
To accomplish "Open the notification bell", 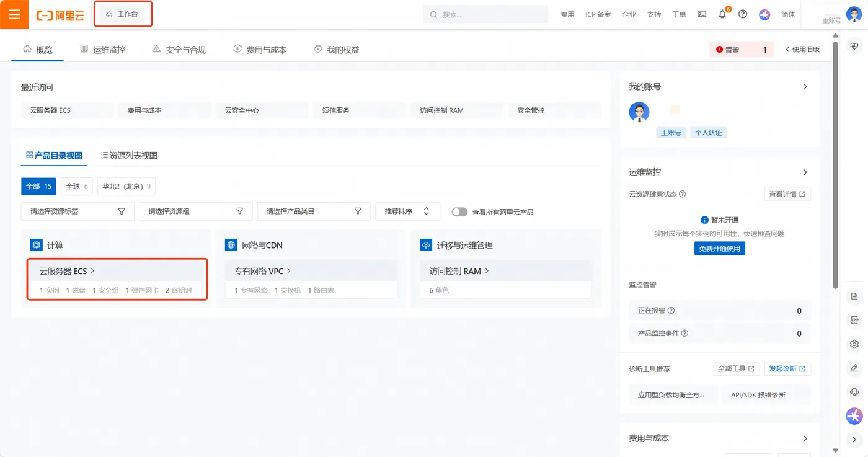I will click(722, 14).
